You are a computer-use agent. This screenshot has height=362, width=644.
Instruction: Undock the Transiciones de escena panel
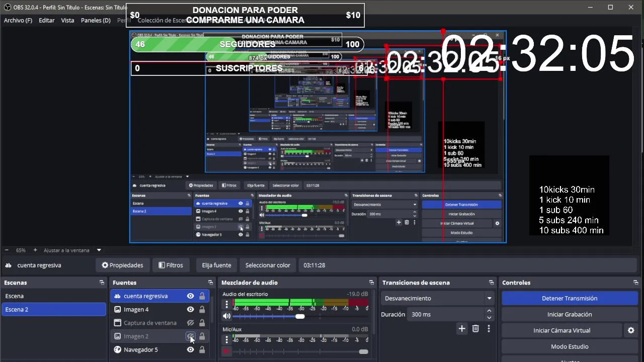tap(491, 283)
